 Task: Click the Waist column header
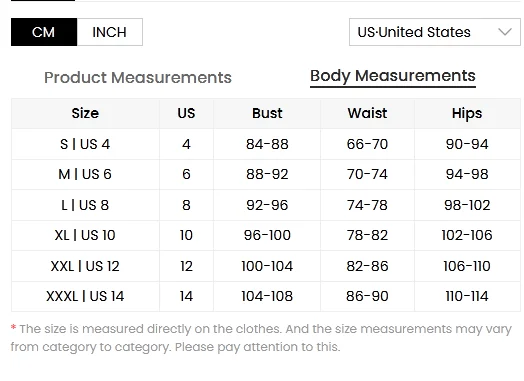[x=367, y=113]
